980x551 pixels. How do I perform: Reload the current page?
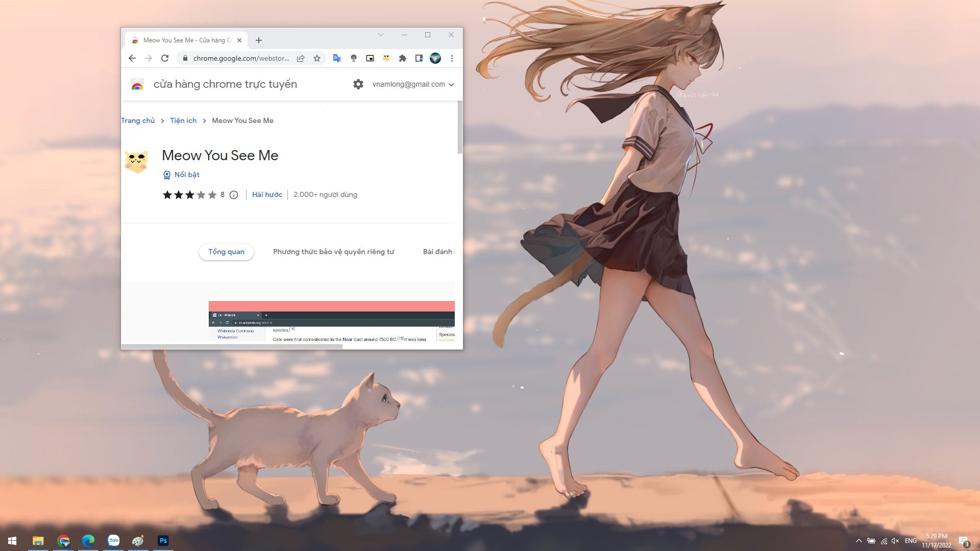(x=165, y=58)
